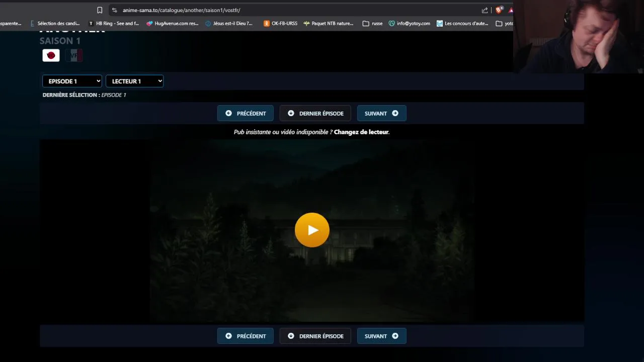Click the share icon in address bar
Image resolution: width=644 pixels, height=362 pixels.
485,10
